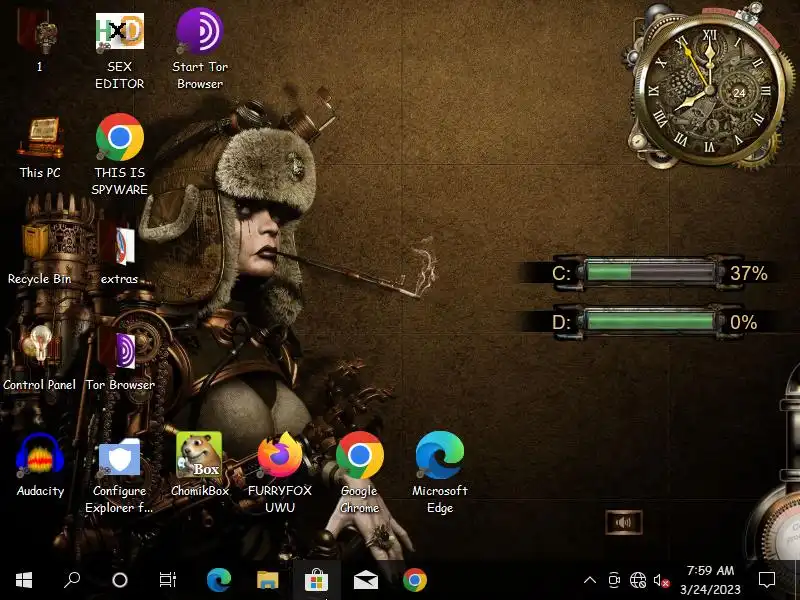This screenshot has width=800, height=600.
Task: Open the Control Panel desktop icon
Action: tap(39, 359)
